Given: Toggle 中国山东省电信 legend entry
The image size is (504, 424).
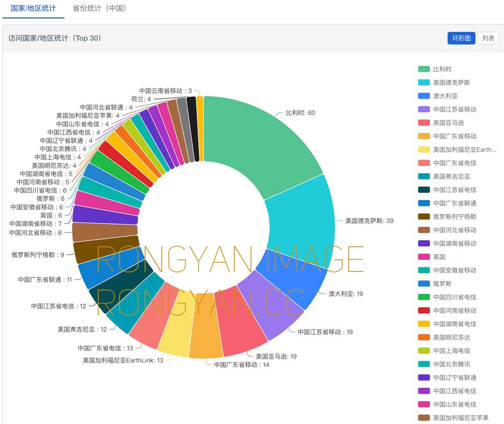Looking at the screenshot, I should (x=447, y=404).
